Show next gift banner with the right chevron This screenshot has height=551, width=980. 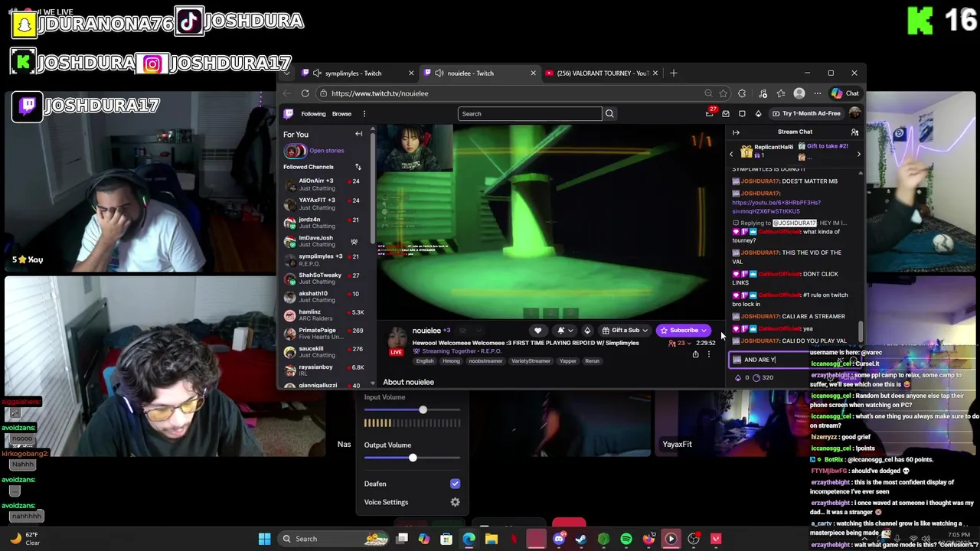[x=858, y=154]
